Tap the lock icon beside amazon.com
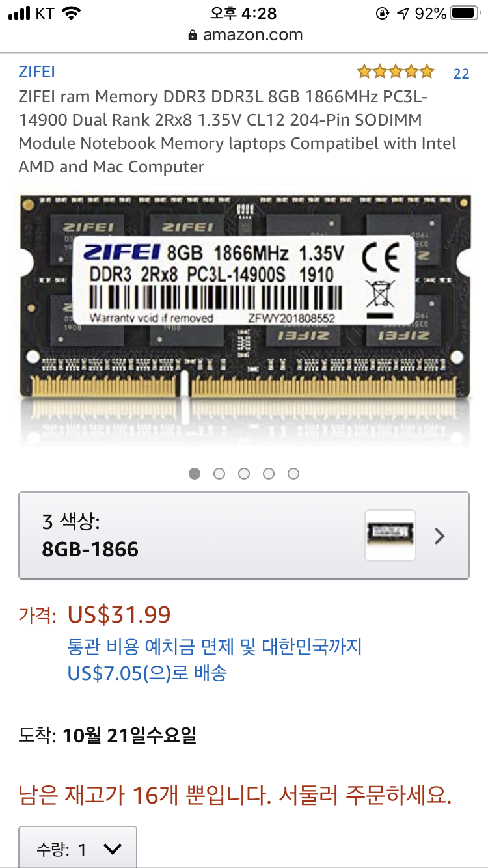 (x=192, y=35)
